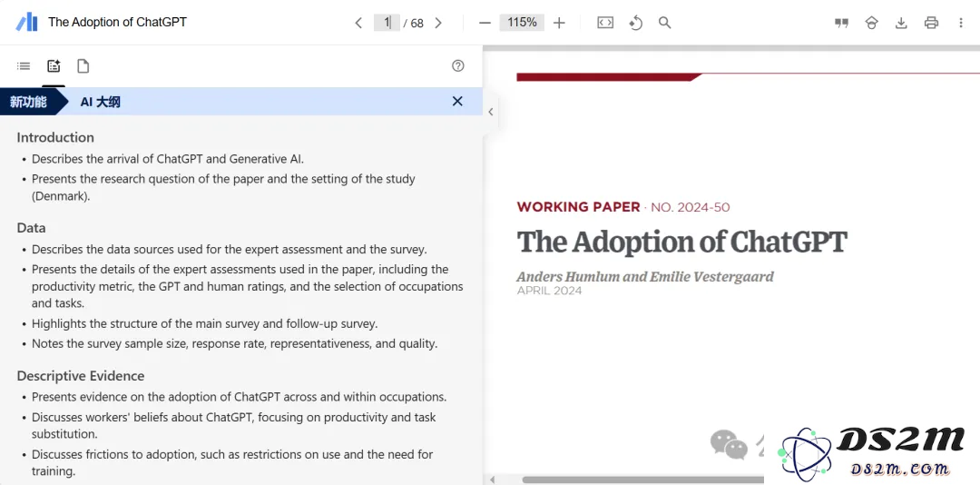
Task: Switch to the AI outline tab
Action: pos(54,65)
